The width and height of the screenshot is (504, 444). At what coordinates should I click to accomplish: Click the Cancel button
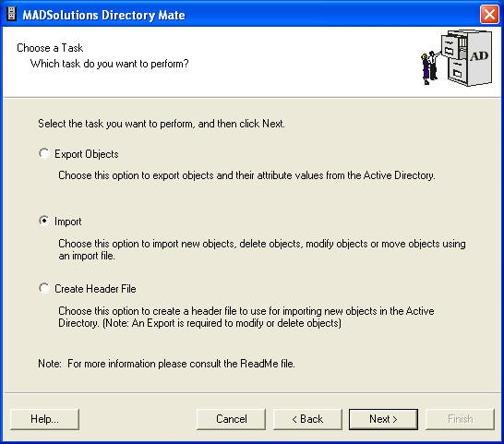click(x=231, y=419)
